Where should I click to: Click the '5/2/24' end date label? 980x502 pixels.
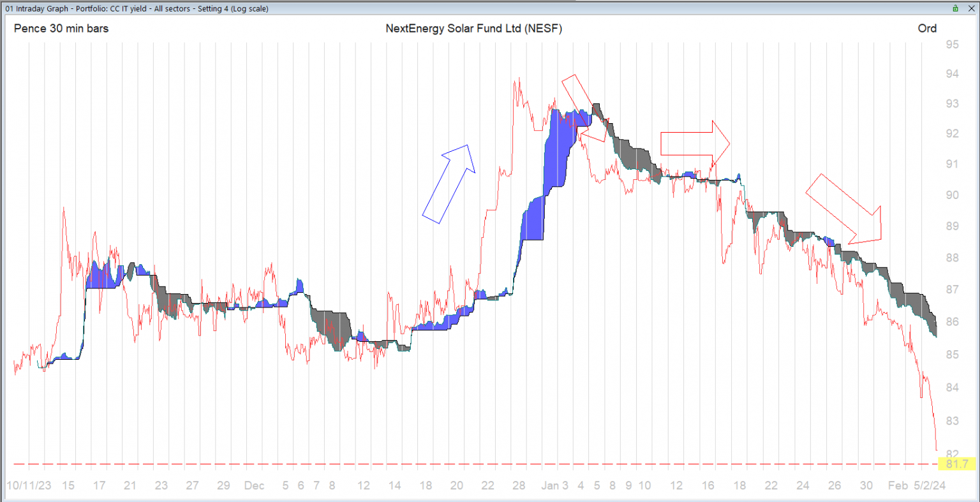[928, 485]
